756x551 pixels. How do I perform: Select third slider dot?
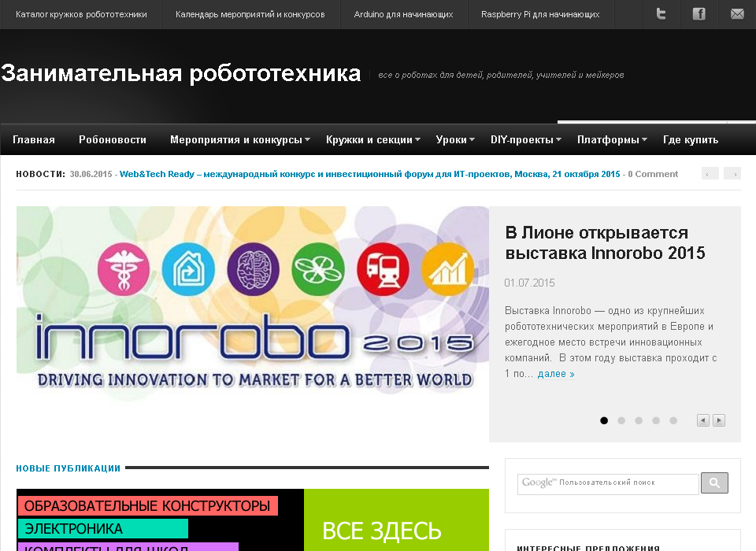639,420
